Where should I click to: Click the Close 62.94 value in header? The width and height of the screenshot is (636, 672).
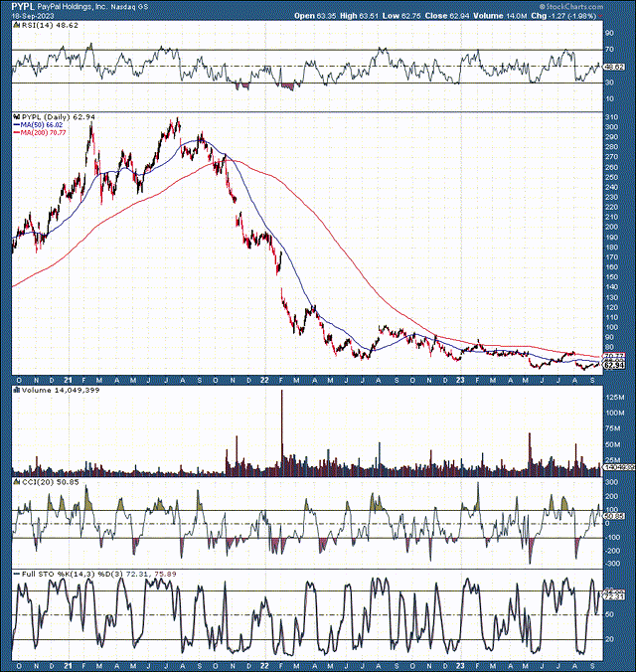pyautogui.click(x=447, y=16)
